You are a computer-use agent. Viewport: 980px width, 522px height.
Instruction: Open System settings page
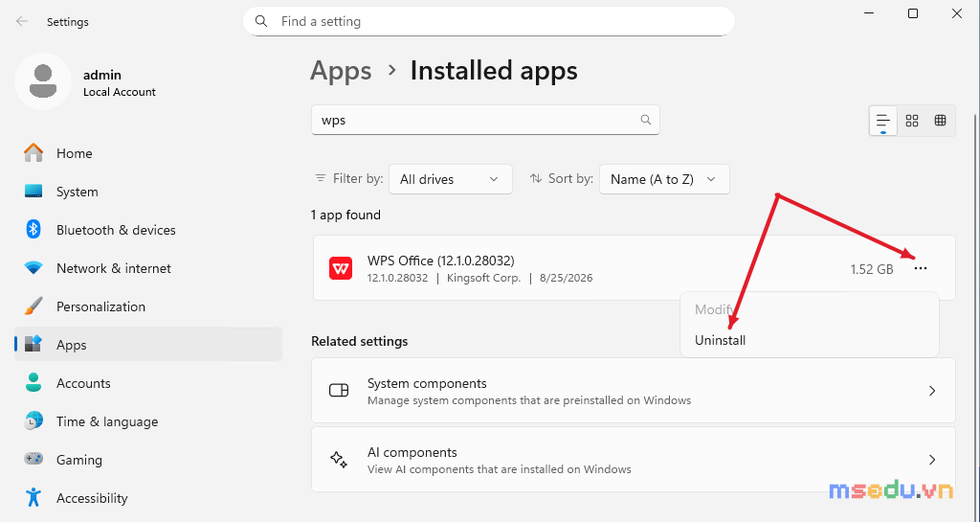(x=148, y=192)
